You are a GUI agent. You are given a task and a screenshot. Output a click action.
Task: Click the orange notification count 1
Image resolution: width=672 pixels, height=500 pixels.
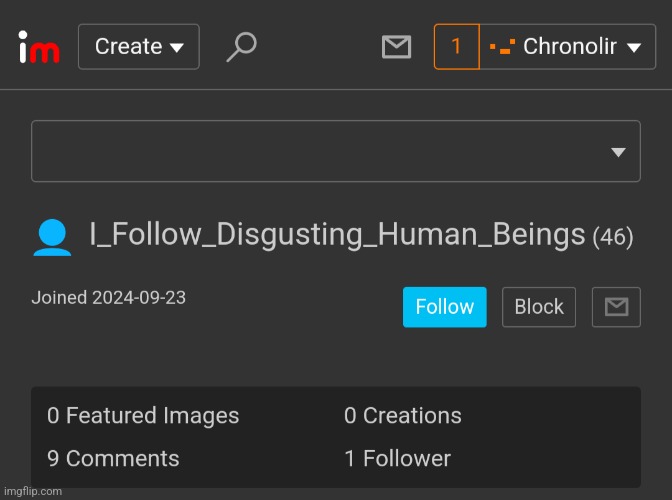click(x=456, y=47)
